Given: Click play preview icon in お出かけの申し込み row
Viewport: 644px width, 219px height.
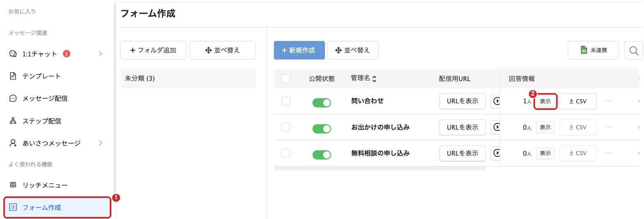Looking at the screenshot, I should click(x=496, y=128).
